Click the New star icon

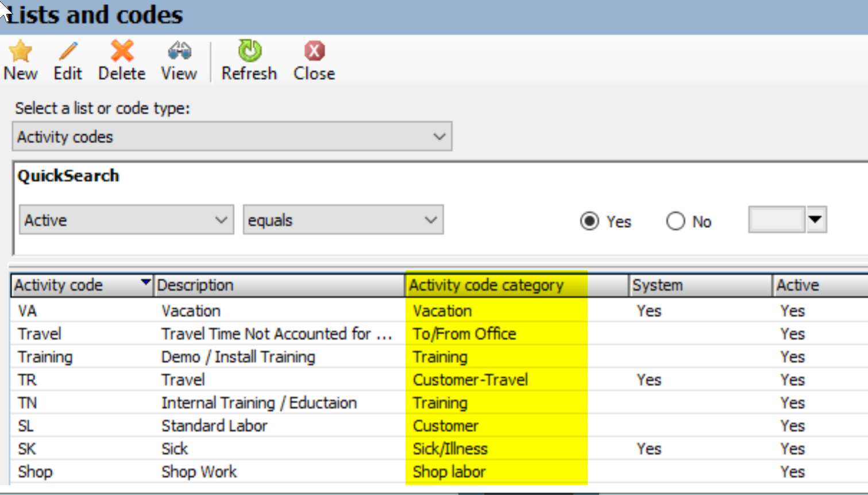tap(21, 51)
